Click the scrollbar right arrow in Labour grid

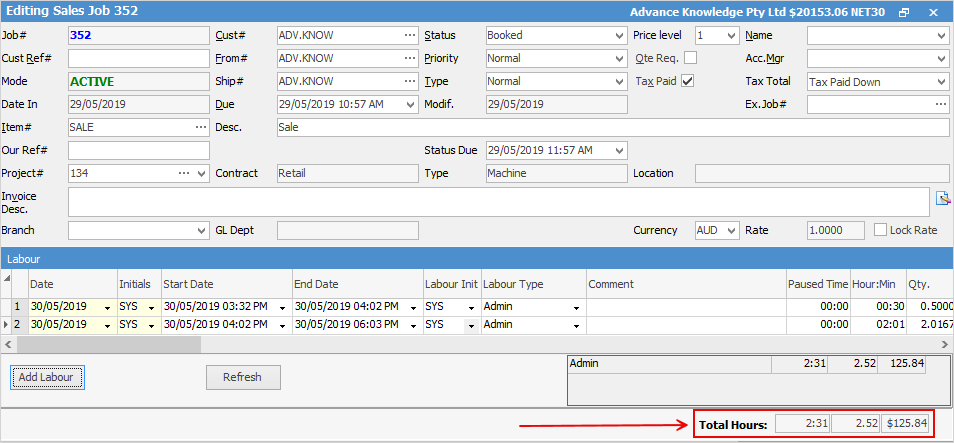click(x=944, y=345)
